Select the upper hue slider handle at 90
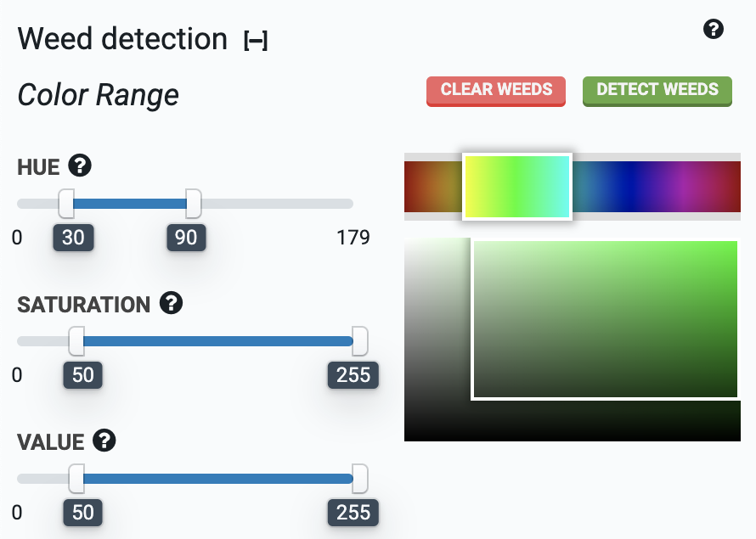The height and width of the screenshot is (539, 756). (x=192, y=204)
